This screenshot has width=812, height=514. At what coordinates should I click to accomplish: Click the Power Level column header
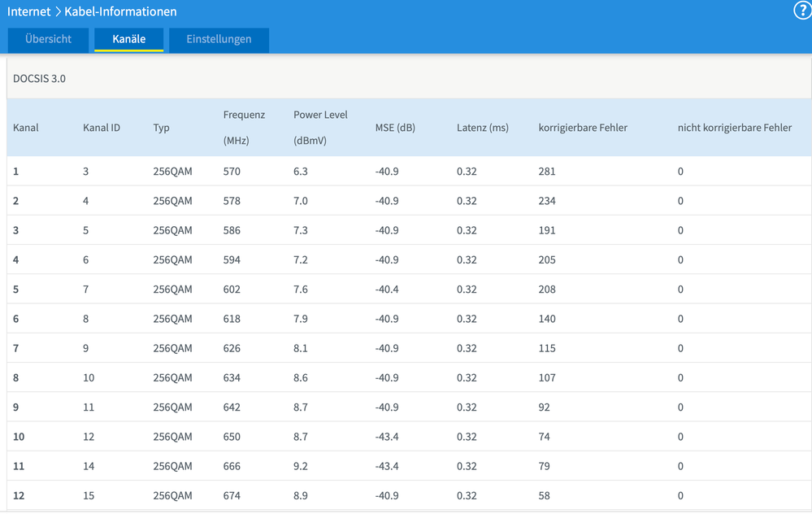click(x=320, y=127)
